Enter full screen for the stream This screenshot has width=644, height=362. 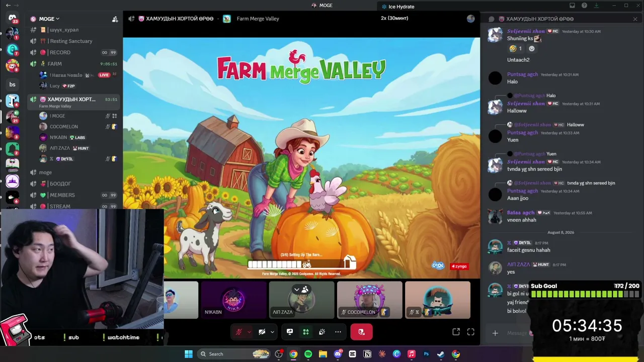(471, 332)
